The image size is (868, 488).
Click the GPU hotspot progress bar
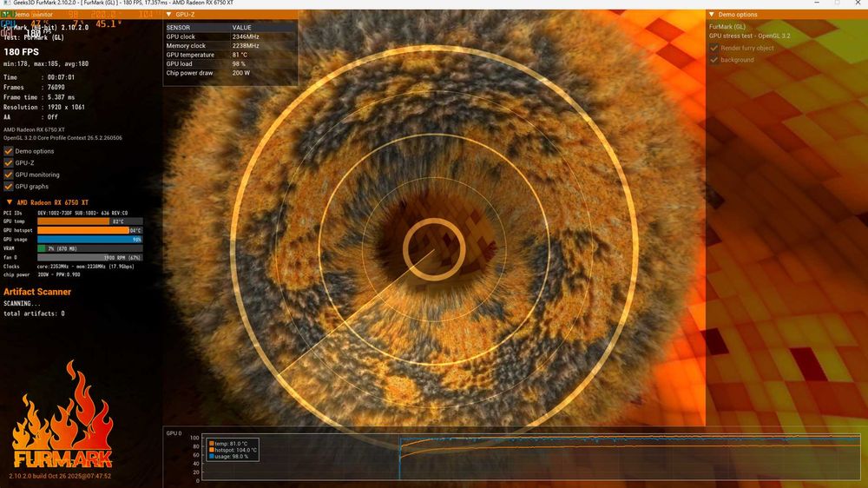90,230
